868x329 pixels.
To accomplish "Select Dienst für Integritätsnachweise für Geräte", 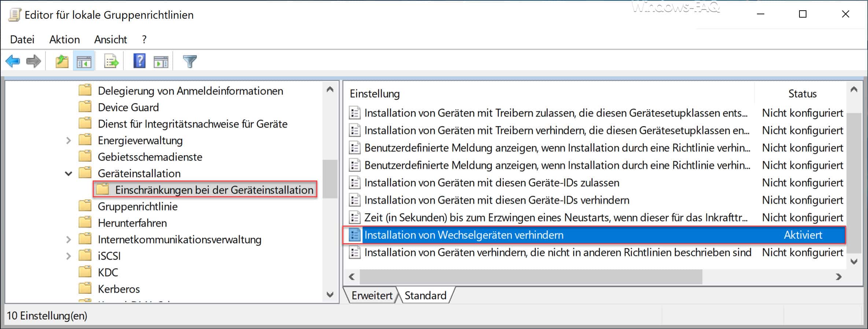I will (x=192, y=124).
